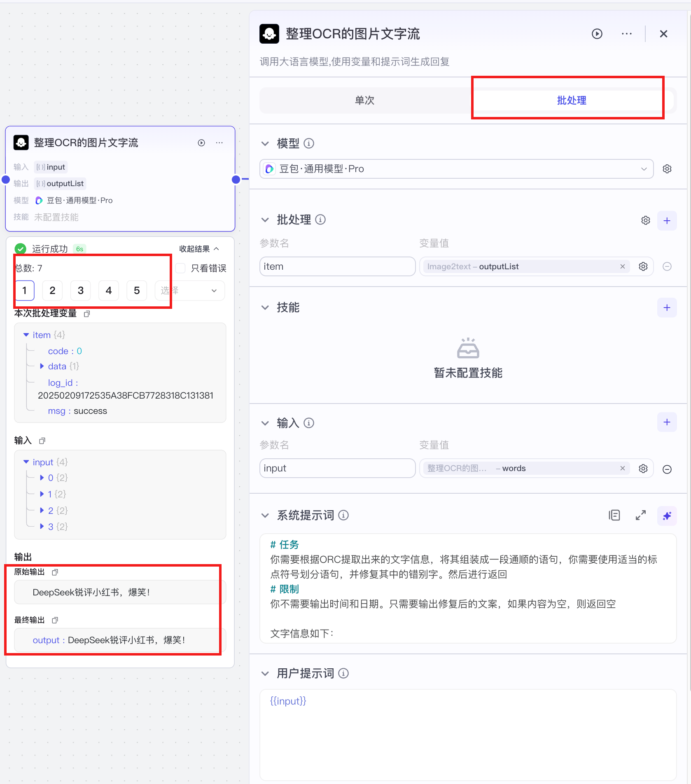This screenshot has width=691, height=784.
Task: Open the 选择 page dropdown
Action: [189, 290]
